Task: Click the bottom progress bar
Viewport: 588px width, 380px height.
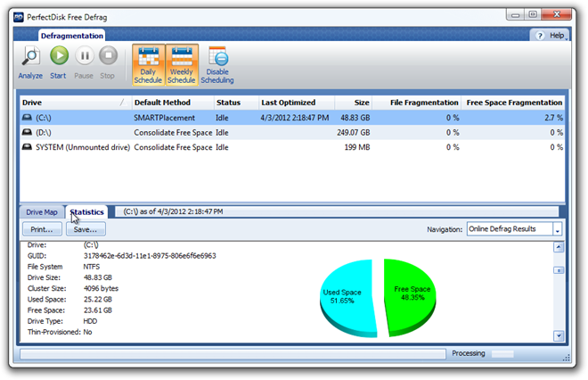Action: click(x=233, y=354)
